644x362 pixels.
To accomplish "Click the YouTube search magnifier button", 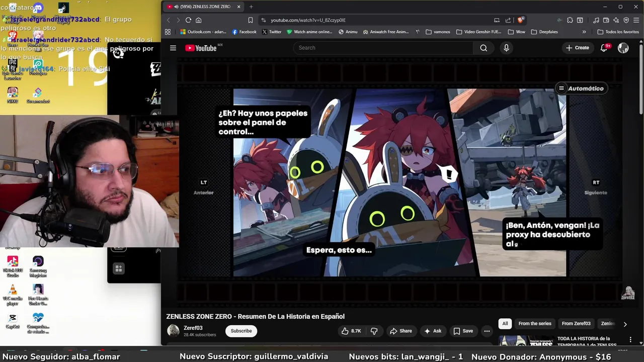I will [484, 48].
